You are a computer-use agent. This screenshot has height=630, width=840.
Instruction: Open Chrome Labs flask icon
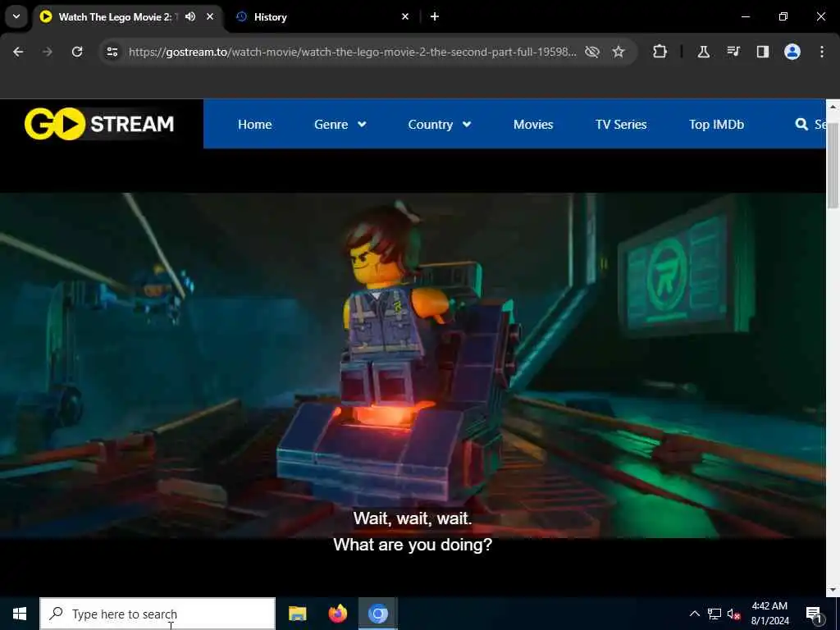pyautogui.click(x=703, y=52)
